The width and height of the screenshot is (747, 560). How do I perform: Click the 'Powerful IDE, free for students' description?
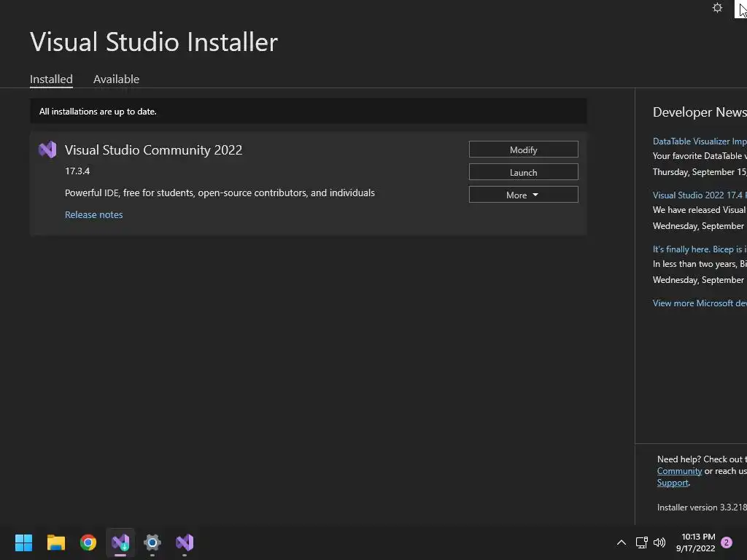click(220, 192)
